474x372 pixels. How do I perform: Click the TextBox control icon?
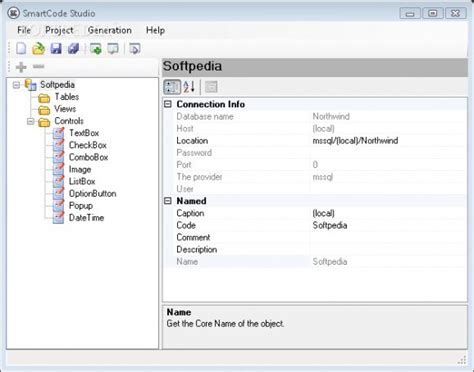(x=59, y=133)
